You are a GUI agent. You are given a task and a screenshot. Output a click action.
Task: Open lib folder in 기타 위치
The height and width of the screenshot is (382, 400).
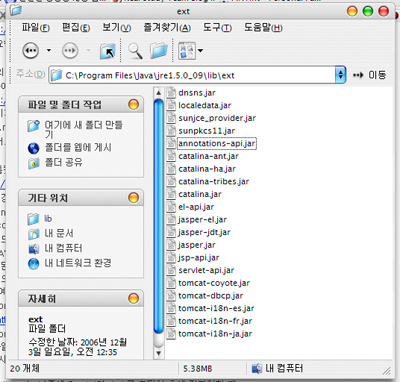point(48,219)
